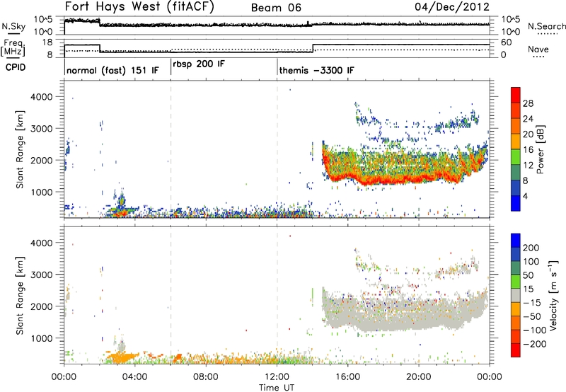Click the gray segment of the Velocity color bar
This screenshot has height=392, width=566.
pyautogui.click(x=516, y=295)
